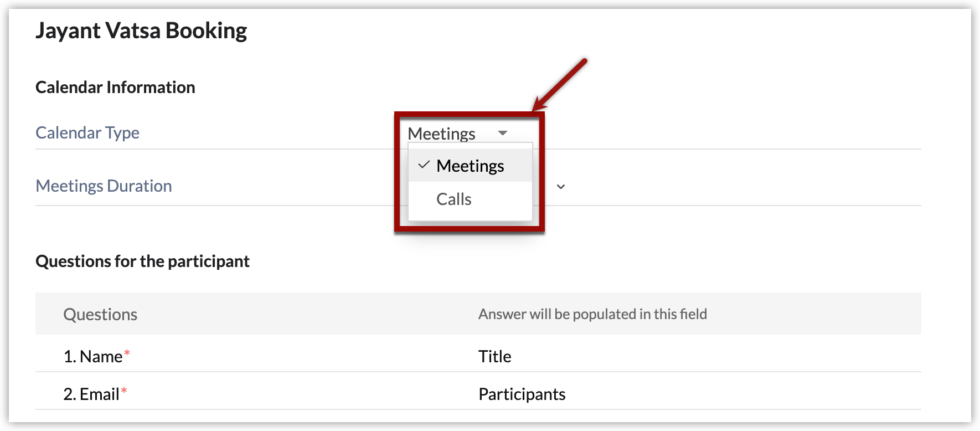Click the Questions column header
The height and width of the screenshot is (431, 980).
coord(100,315)
